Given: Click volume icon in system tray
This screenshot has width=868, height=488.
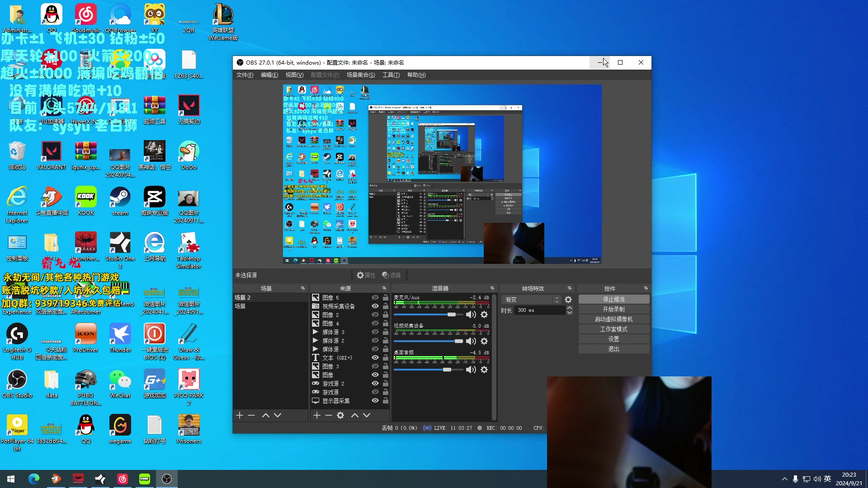Looking at the screenshot, I should [817, 479].
